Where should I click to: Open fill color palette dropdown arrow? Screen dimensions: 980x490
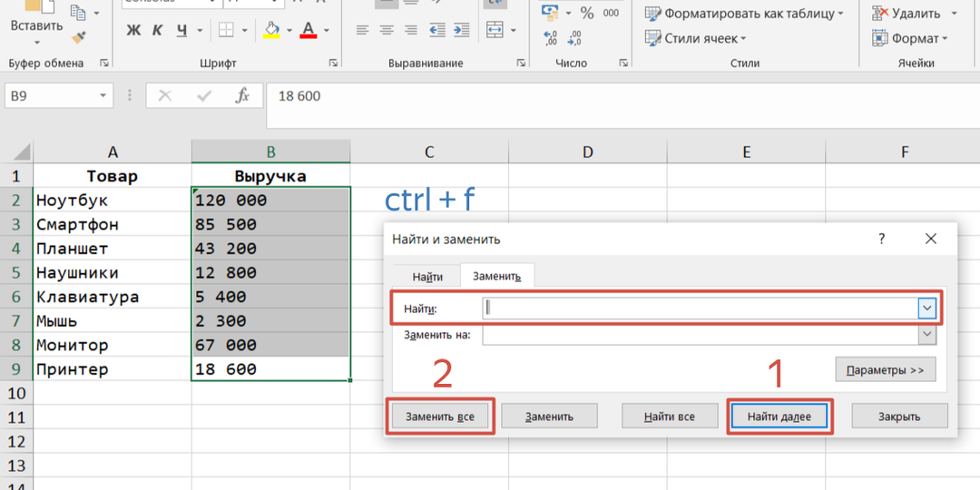289,30
